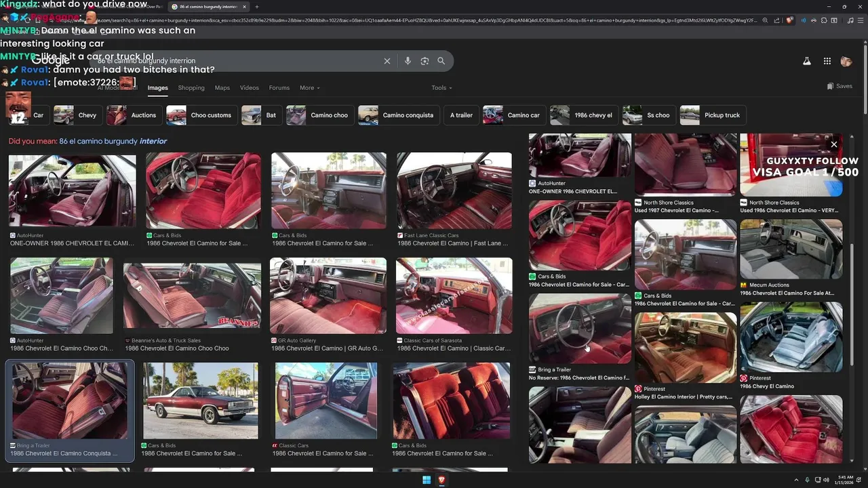868x488 pixels.
Task: Filter by the Choo customs chip
Action: (201, 115)
